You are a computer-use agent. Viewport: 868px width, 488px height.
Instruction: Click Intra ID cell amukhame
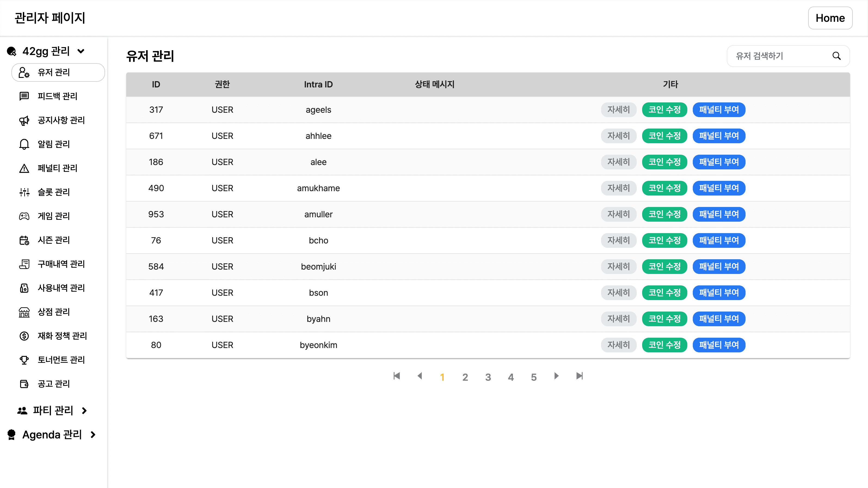click(318, 188)
